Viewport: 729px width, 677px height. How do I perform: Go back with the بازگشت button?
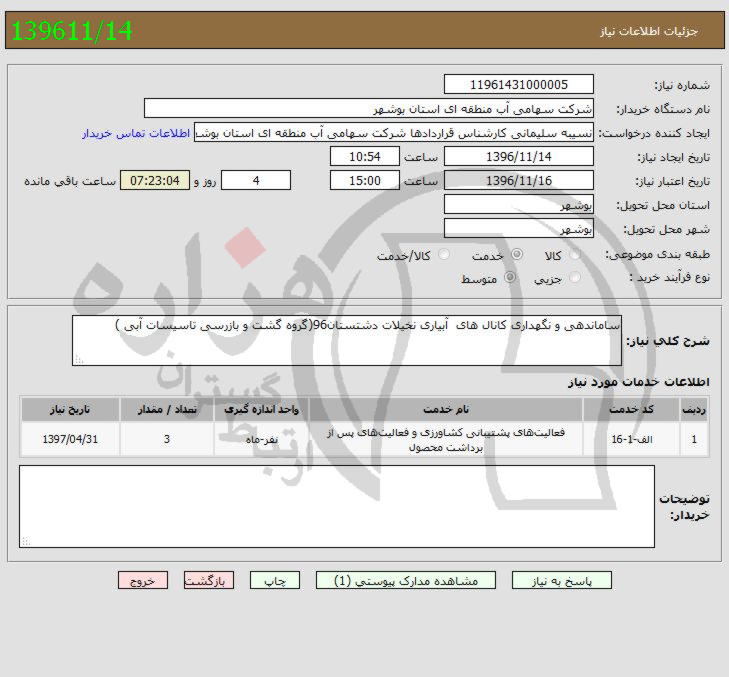(210, 580)
